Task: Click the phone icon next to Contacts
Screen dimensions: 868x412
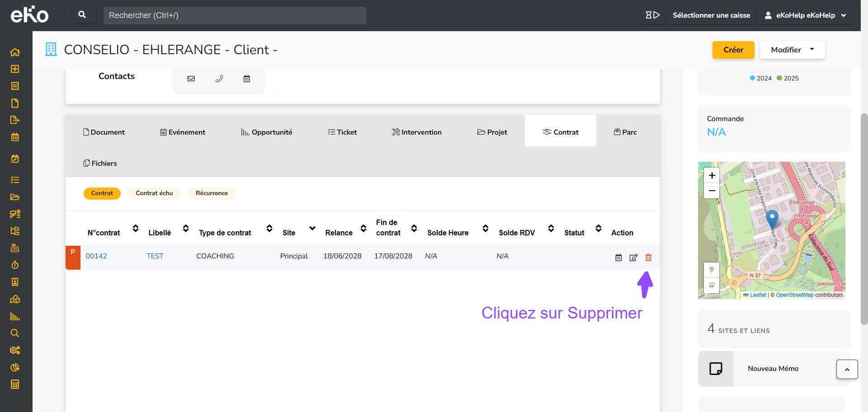Action: point(219,79)
